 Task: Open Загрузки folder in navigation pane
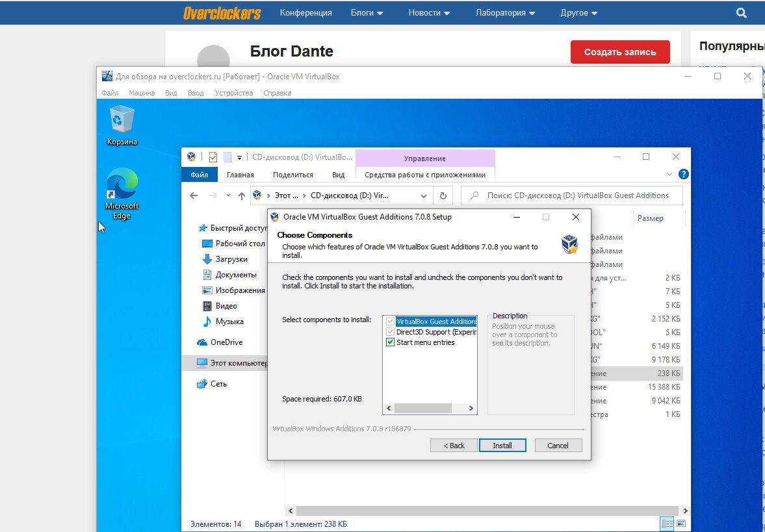pyautogui.click(x=225, y=259)
